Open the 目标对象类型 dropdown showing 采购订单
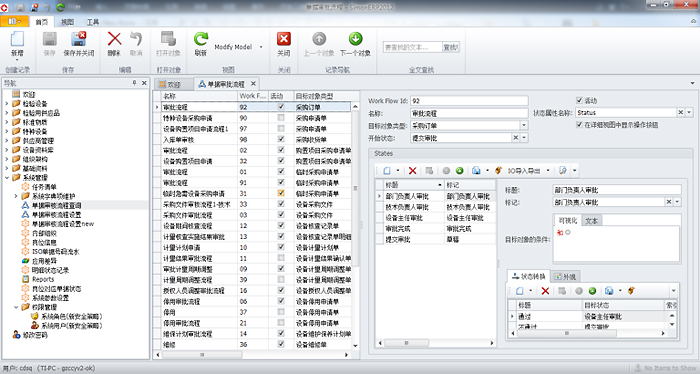The height and width of the screenshot is (374, 700). 524,126
